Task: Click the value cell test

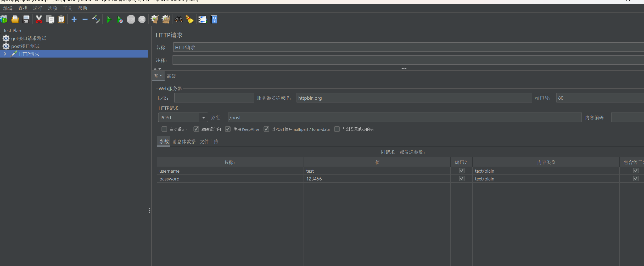Action: click(x=377, y=171)
